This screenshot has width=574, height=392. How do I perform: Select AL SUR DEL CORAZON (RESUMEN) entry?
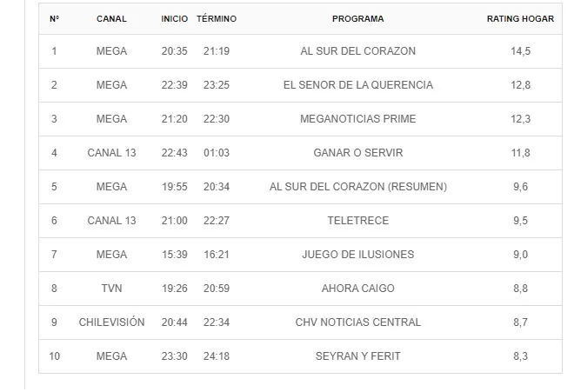358,187
